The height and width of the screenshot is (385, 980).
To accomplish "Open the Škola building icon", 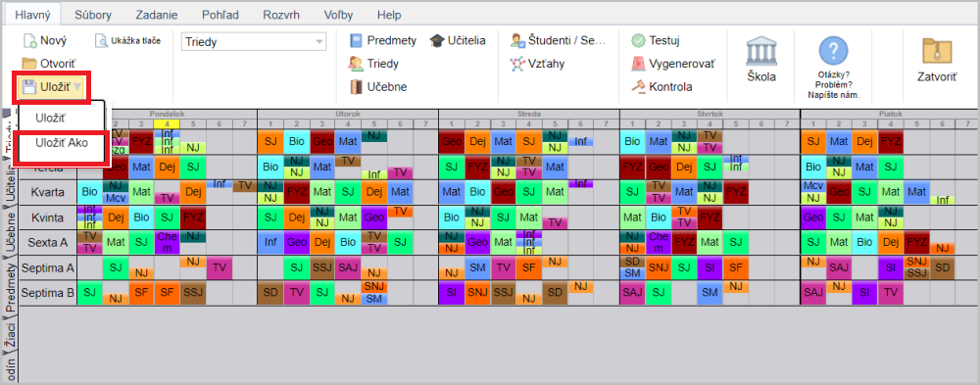I will point(761,51).
